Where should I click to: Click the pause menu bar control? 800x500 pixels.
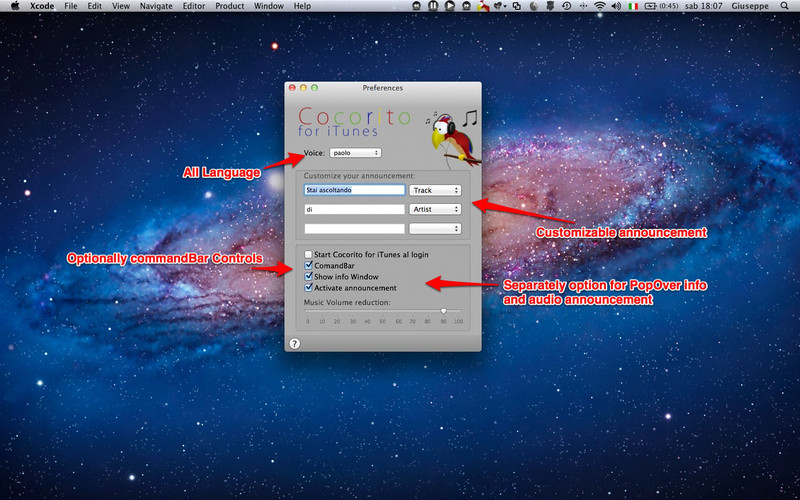(x=433, y=6)
